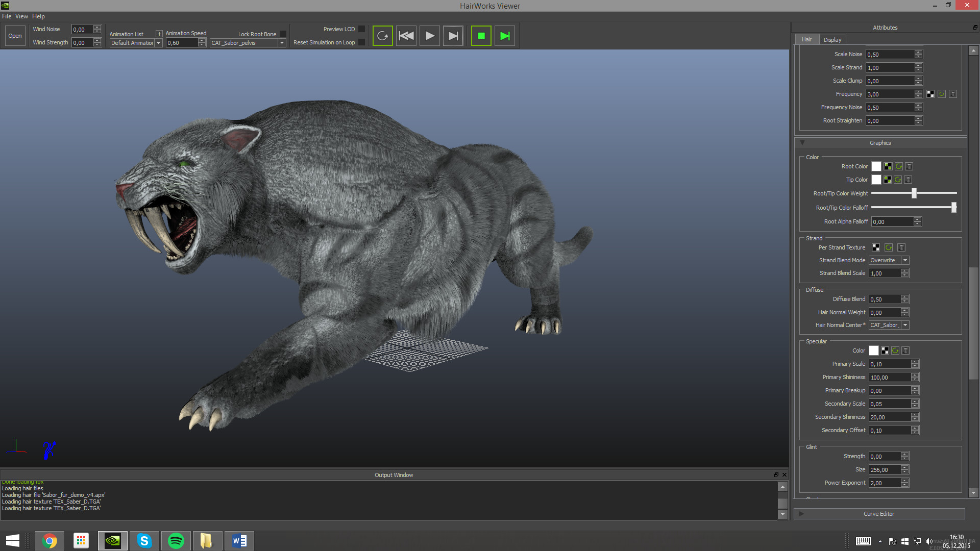Click Tip Color texture delete icon
This screenshot has height=551, width=980.
pyautogui.click(x=909, y=180)
